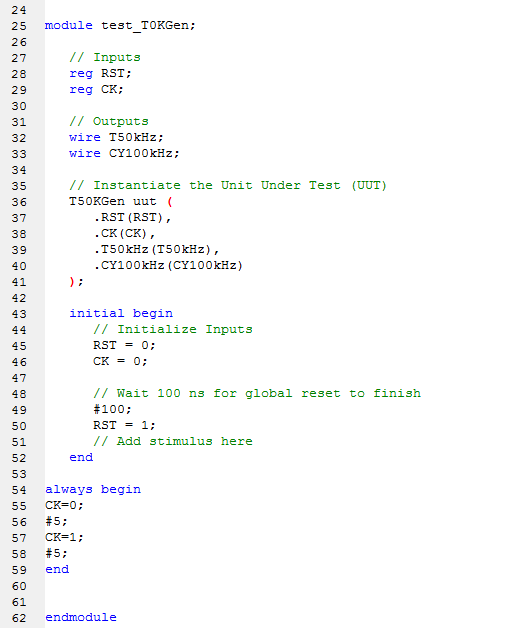Click the 'end' keyword on line 52
The width and height of the screenshot is (519, 628).
81,457
